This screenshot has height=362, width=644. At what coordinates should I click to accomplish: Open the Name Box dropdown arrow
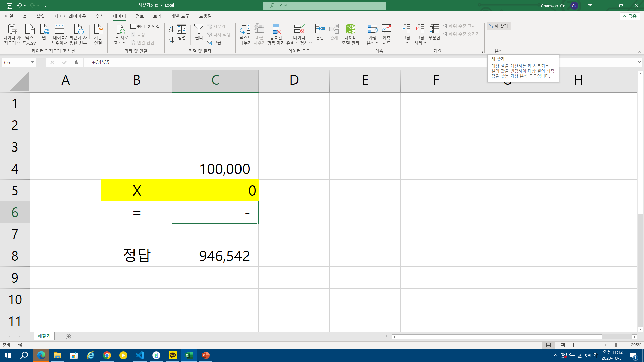point(32,62)
